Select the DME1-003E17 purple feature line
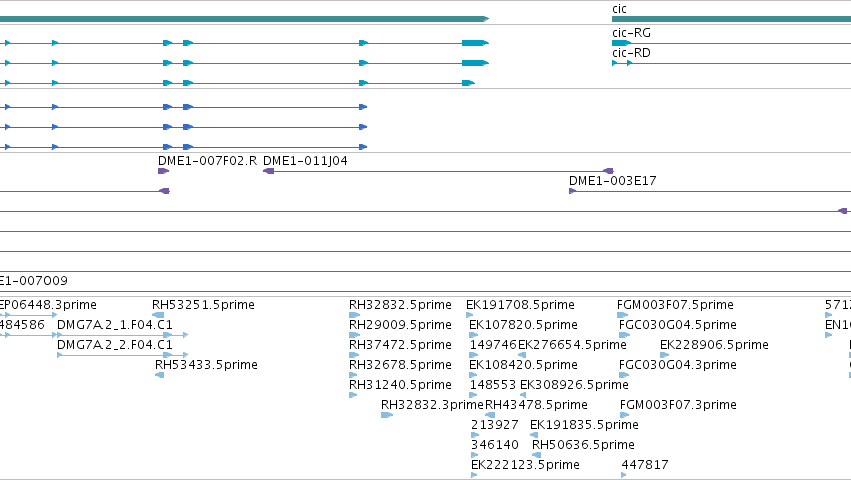The height and width of the screenshot is (480, 851). pyautogui.click(x=710, y=191)
